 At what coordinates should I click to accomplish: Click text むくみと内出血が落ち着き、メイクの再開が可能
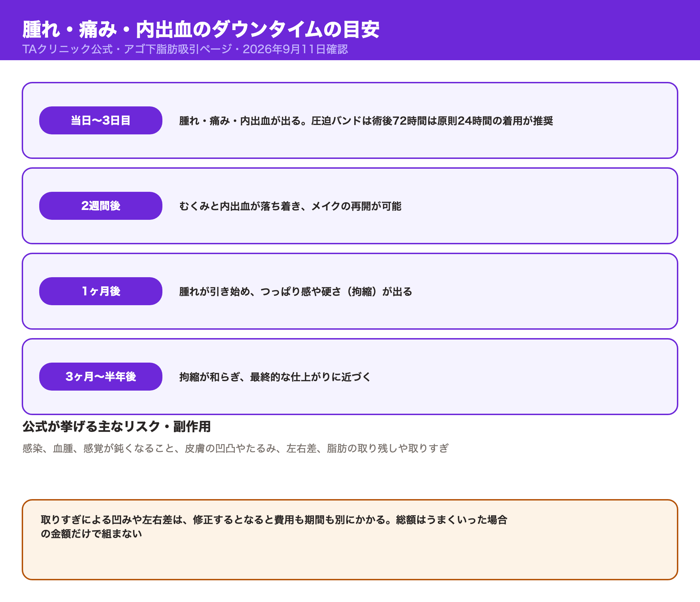(290, 206)
